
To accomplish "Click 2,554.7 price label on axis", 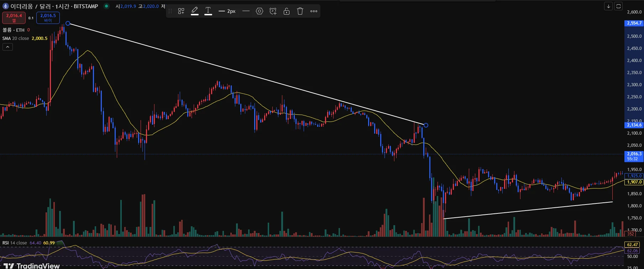I will [x=634, y=23].
